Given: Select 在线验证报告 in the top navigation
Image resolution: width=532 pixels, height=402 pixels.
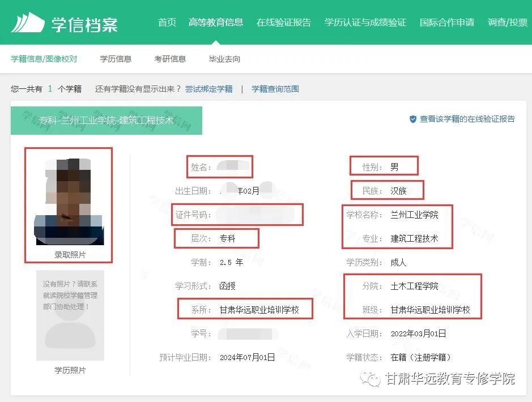Looking at the screenshot, I should click(284, 23).
